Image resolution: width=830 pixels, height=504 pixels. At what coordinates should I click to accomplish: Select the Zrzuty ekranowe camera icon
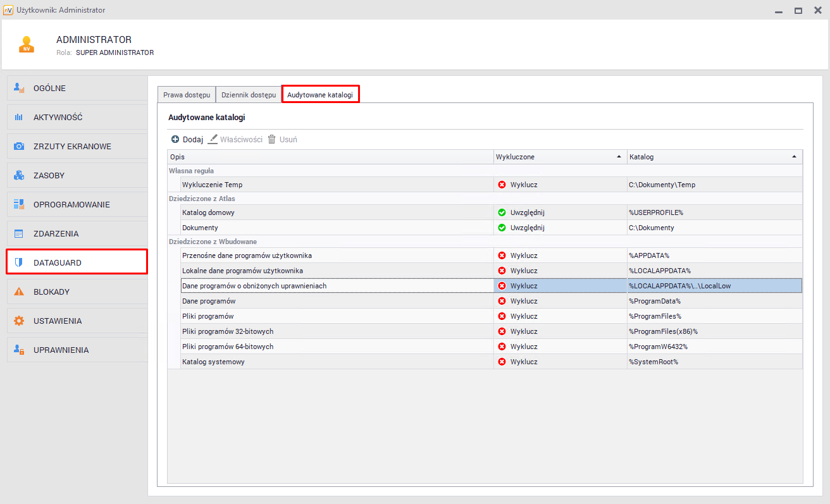[19, 147]
